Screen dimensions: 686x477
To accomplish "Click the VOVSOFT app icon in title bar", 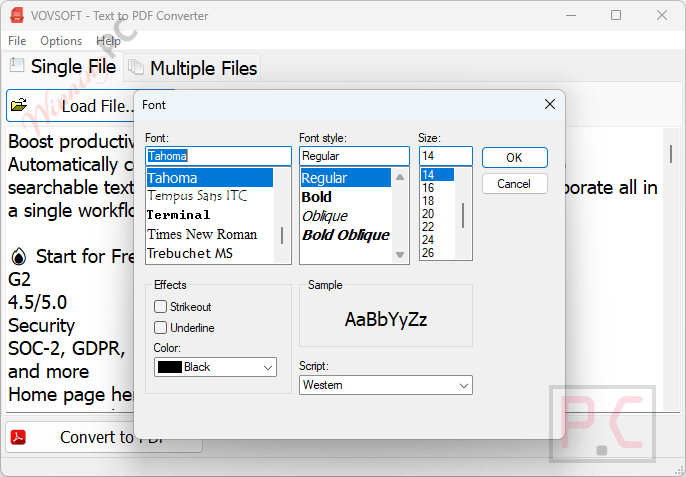I will pos(17,15).
